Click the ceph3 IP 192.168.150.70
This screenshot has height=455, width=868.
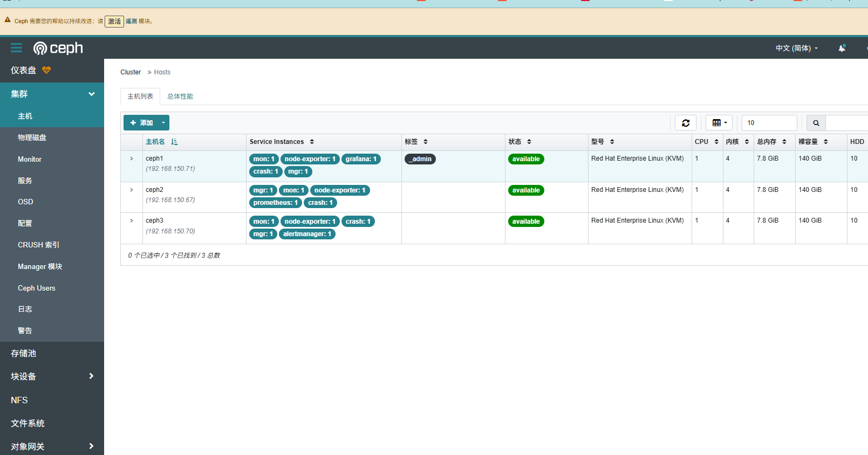[x=170, y=231]
